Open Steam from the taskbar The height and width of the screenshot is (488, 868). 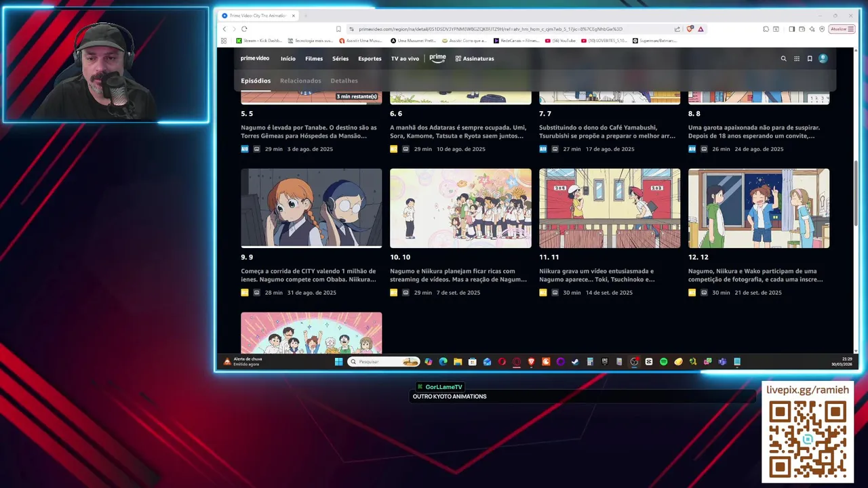(x=575, y=362)
